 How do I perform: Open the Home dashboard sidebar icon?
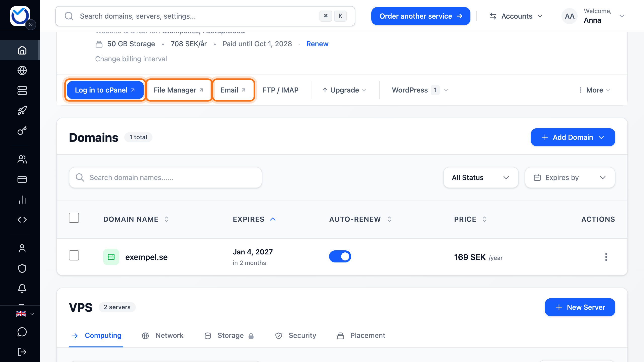coord(22,50)
